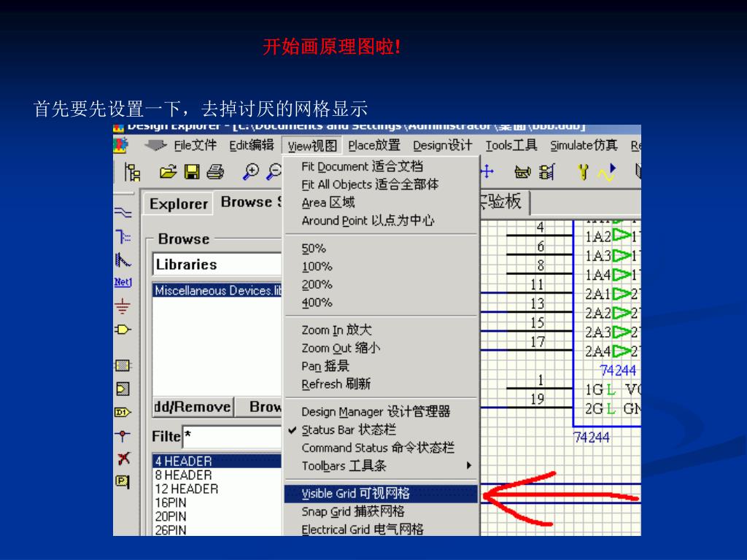
Task: Open the Libraries dropdown
Action: pyautogui.click(x=217, y=264)
